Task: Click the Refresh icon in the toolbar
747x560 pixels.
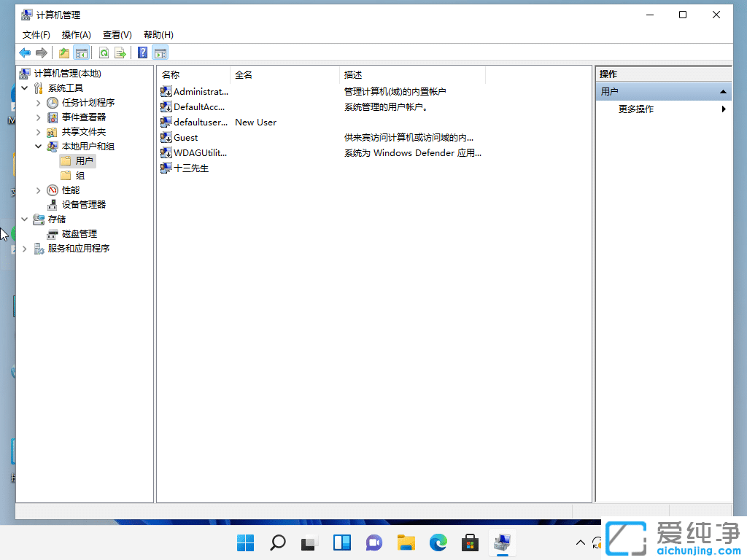Action: click(103, 52)
